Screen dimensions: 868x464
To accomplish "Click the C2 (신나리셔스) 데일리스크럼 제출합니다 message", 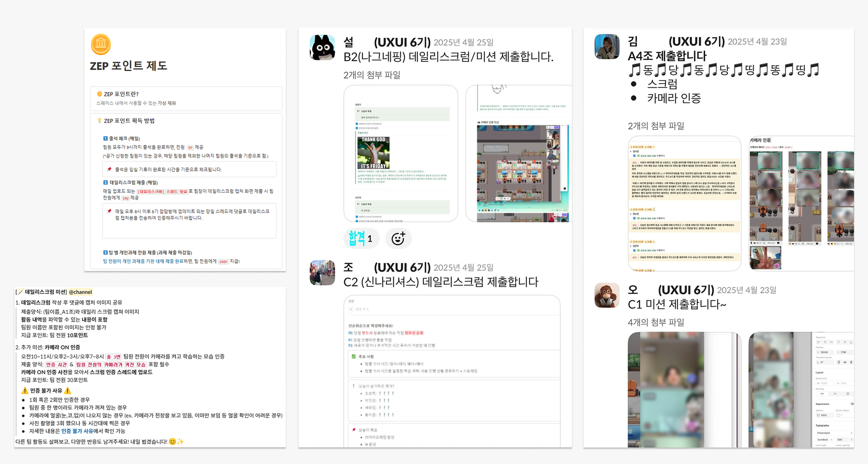I will pos(441,282).
